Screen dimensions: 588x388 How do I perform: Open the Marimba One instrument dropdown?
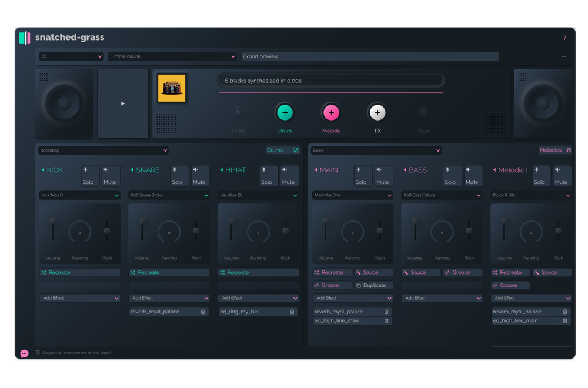[x=352, y=195]
